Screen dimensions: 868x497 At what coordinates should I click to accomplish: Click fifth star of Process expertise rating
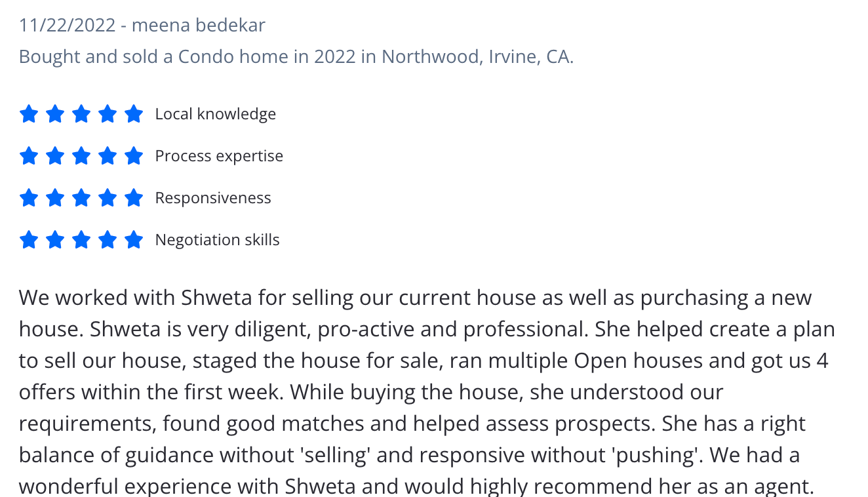pos(134,156)
